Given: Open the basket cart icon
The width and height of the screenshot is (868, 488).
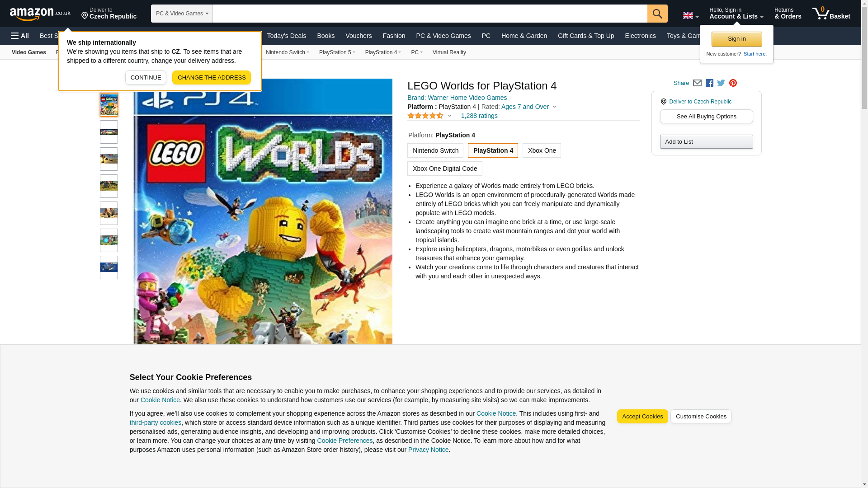Looking at the screenshot, I should (831, 14).
